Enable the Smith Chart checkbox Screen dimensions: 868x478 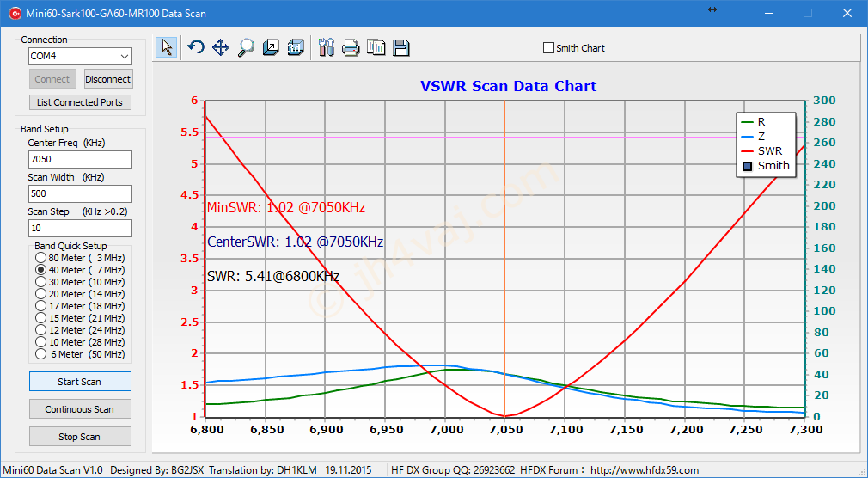click(548, 48)
